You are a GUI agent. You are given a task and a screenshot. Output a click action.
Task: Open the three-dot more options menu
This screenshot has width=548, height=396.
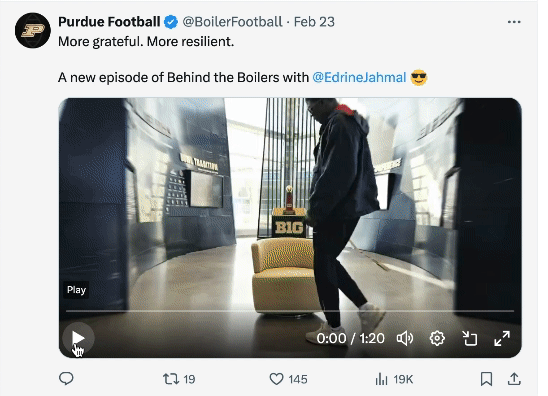514,22
